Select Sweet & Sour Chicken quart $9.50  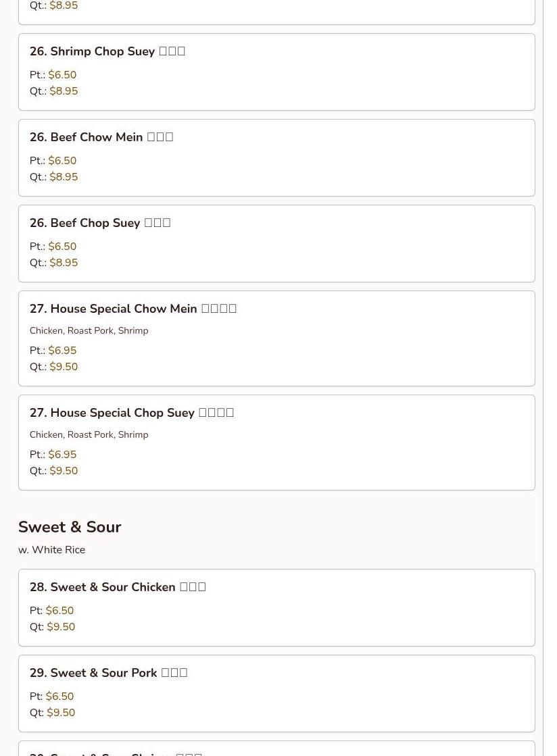pyautogui.click(x=61, y=627)
